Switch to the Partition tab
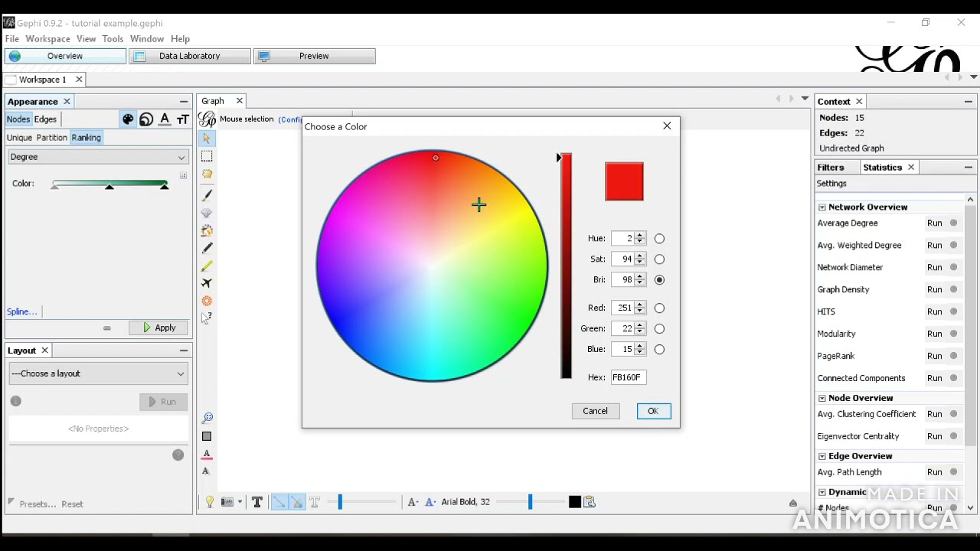Image resolution: width=980 pixels, height=551 pixels. pyautogui.click(x=52, y=138)
